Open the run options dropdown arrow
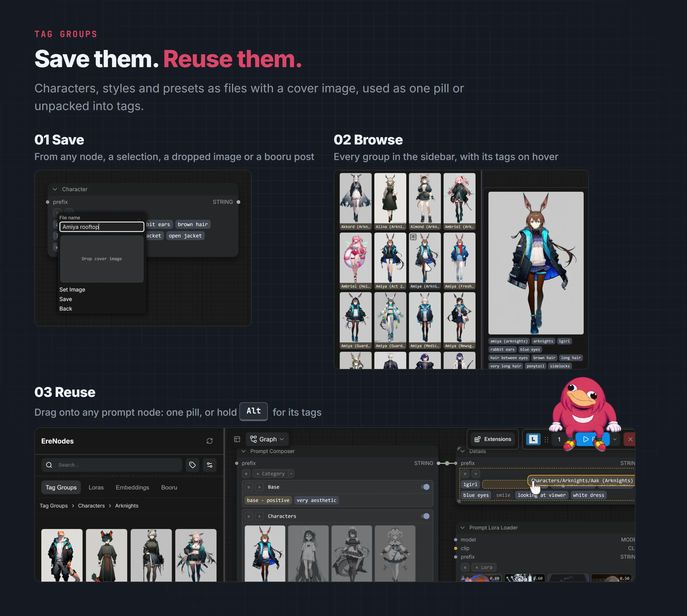Viewport: 687px width, 616px height. (615, 439)
